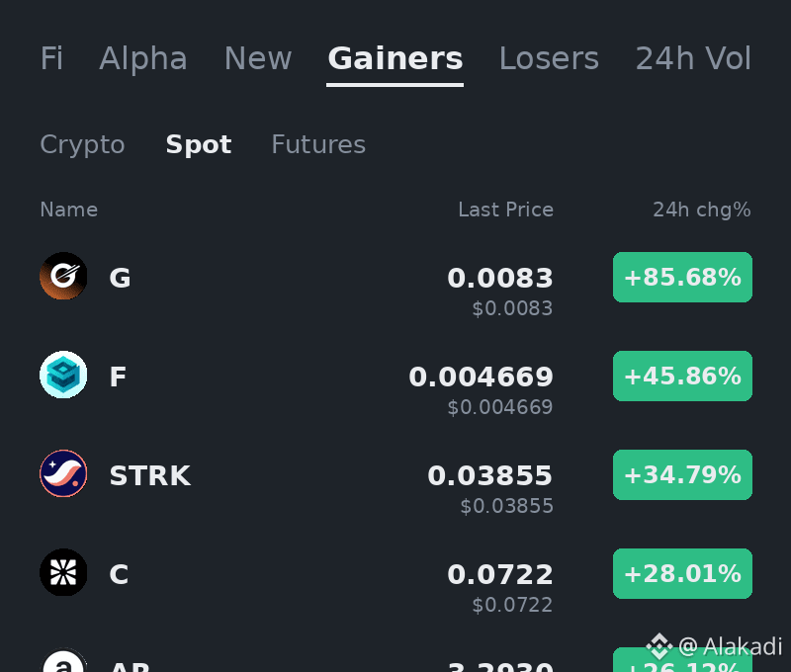Switch to the Alpha tab
791x672 pixels.
pyautogui.click(x=143, y=58)
